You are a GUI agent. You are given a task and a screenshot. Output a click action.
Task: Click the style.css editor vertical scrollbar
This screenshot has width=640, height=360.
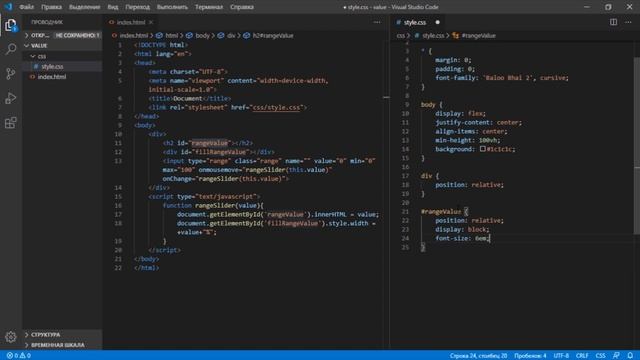click(637, 145)
